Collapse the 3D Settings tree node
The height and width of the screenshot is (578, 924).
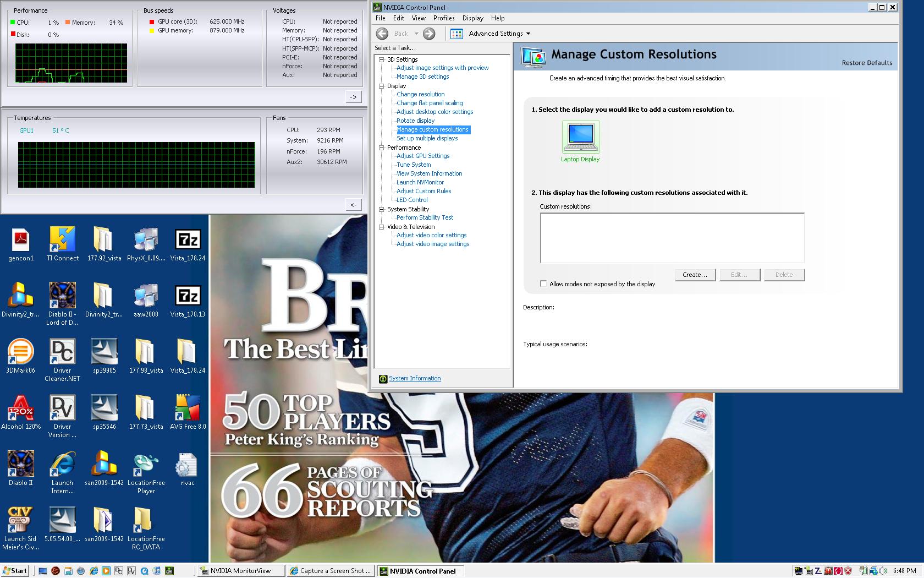[x=382, y=59]
